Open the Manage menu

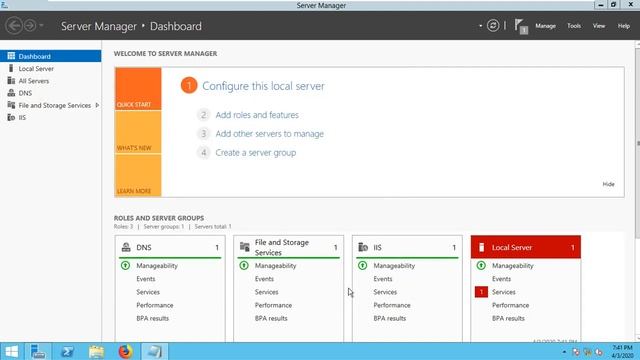[545, 26]
